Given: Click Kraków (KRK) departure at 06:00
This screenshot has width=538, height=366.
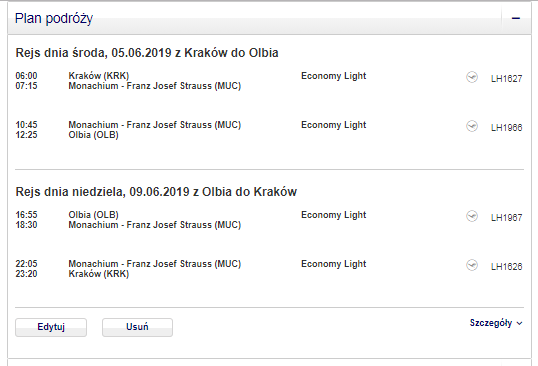Looking at the screenshot, I should click(x=98, y=75).
